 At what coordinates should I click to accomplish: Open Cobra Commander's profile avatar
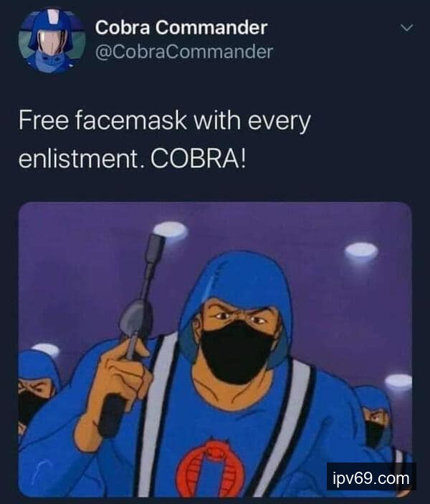(x=52, y=41)
